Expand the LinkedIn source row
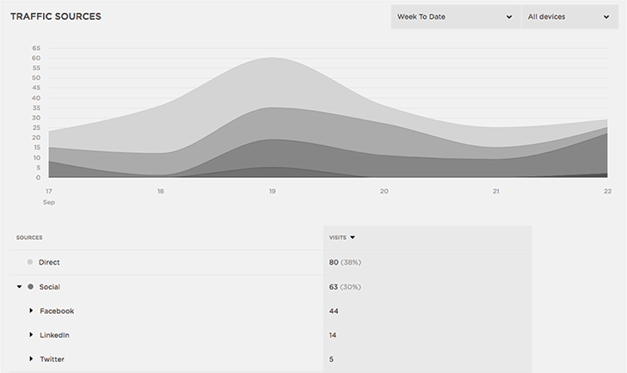The height and width of the screenshot is (373, 627). pyautogui.click(x=31, y=335)
